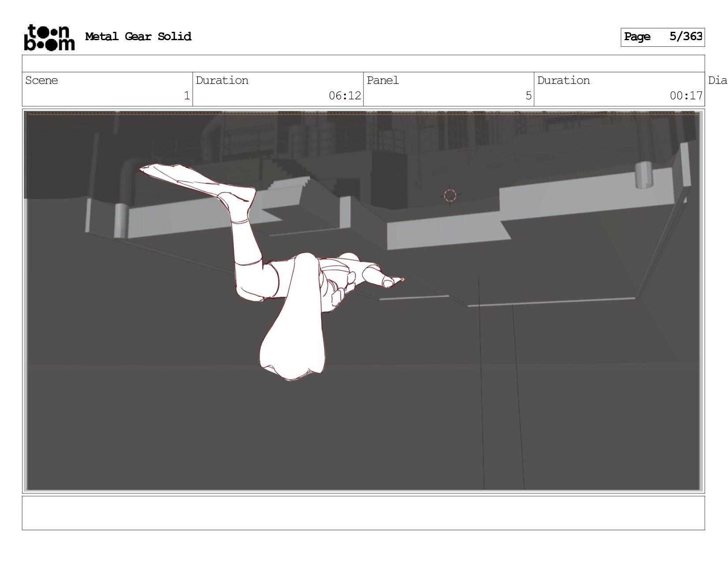
Task: Click the 'Panel' label cell
Action: (x=448, y=89)
